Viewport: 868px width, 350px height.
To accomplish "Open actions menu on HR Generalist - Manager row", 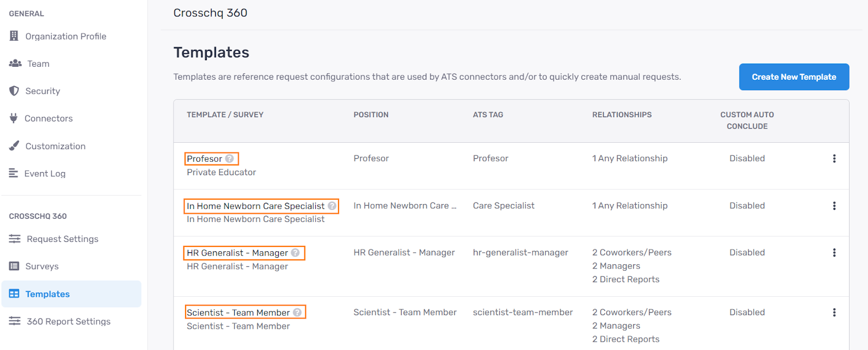I will point(834,252).
